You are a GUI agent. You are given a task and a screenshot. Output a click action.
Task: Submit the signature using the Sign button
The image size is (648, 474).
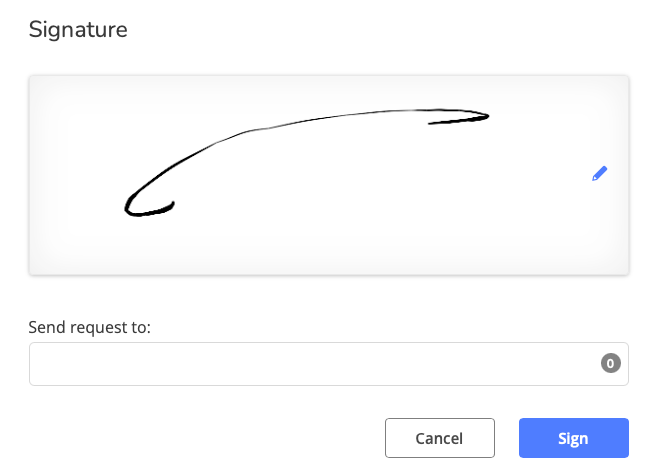[573, 438]
